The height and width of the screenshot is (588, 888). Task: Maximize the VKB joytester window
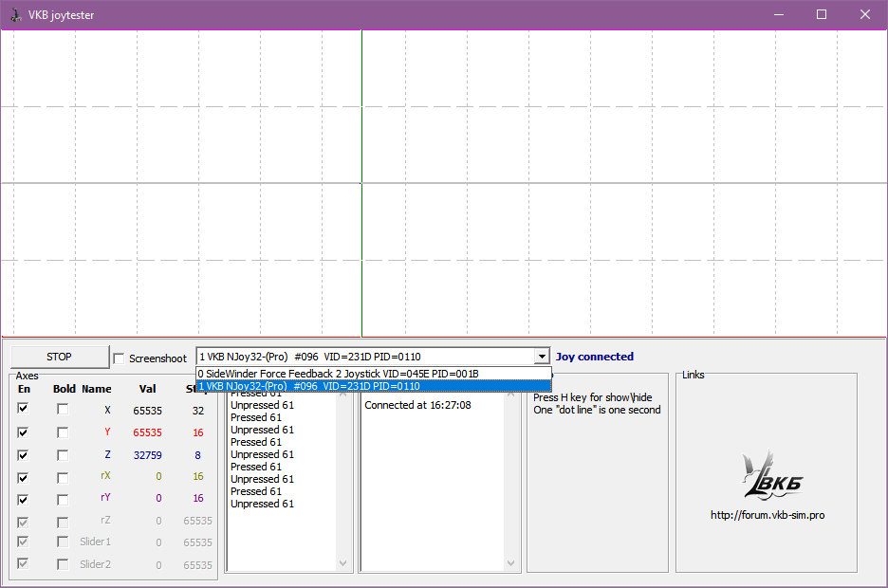822,15
